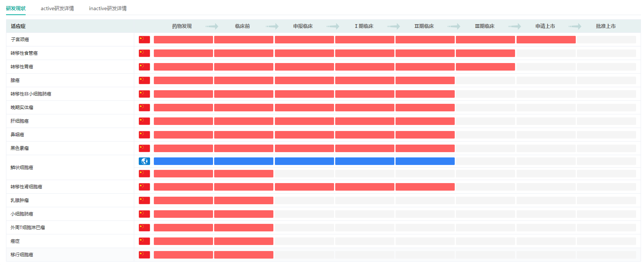The width and height of the screenshot is (644, 265).
Task: Select the 癌症 indication
Action: 15,241
